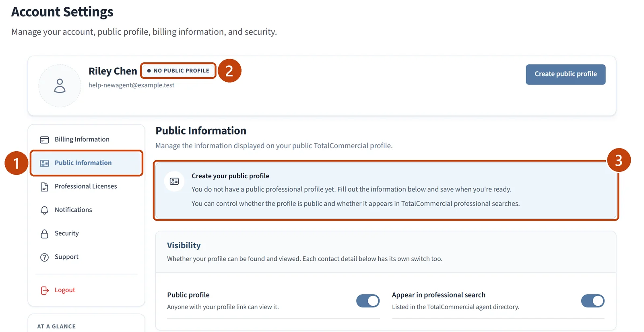Click the Logout exit icon
This screenshot has width=644, height=332.
coord(45,290)
